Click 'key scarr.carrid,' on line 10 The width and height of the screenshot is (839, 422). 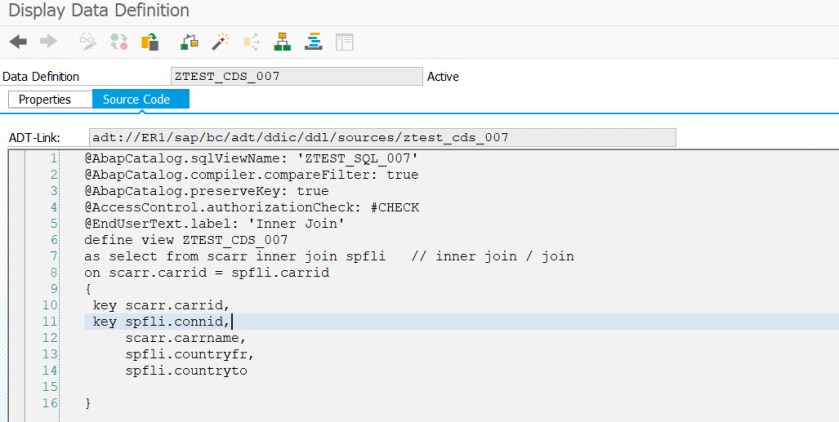pos(161,305)
